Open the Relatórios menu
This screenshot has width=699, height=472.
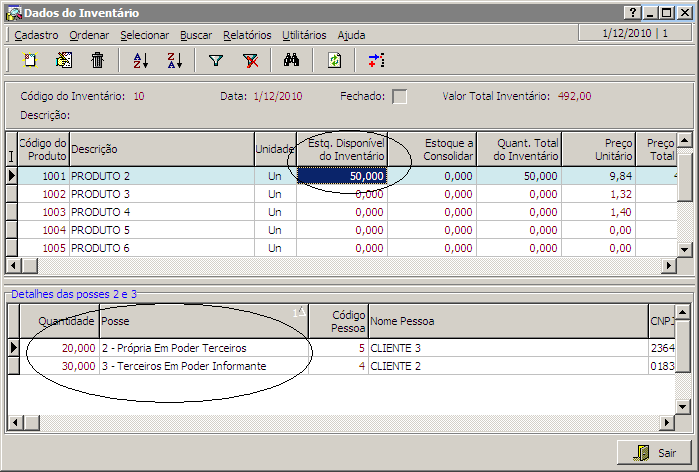[247, 35]
